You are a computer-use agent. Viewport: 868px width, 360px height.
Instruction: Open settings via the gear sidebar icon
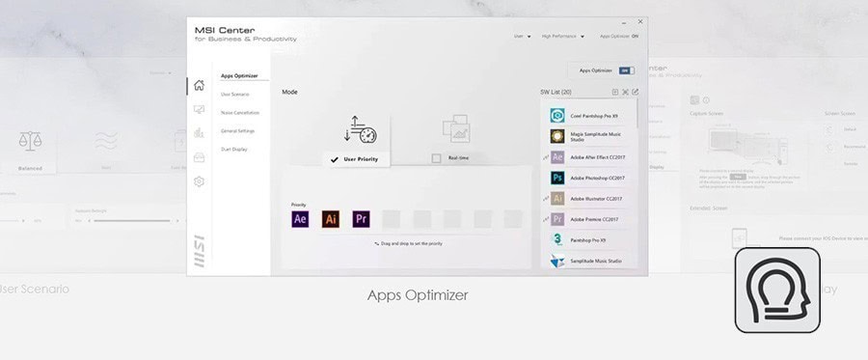[200, 181]
